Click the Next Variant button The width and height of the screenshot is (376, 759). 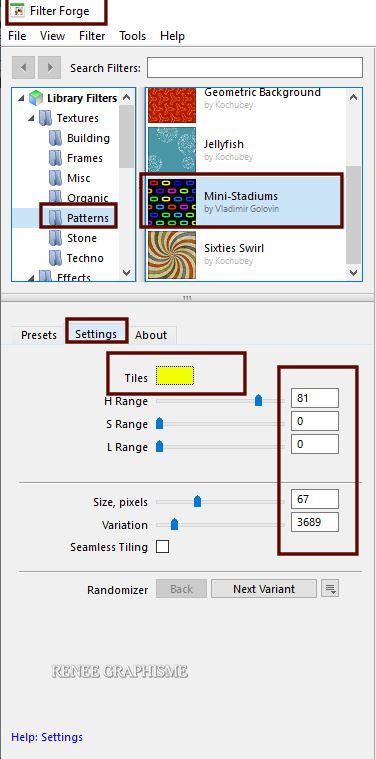tap(264, 589)
